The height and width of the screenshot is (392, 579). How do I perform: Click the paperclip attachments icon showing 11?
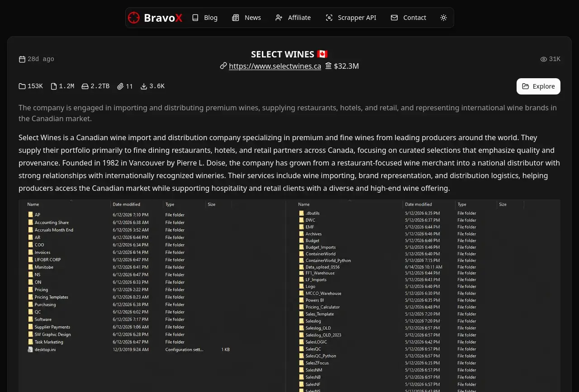120,86
